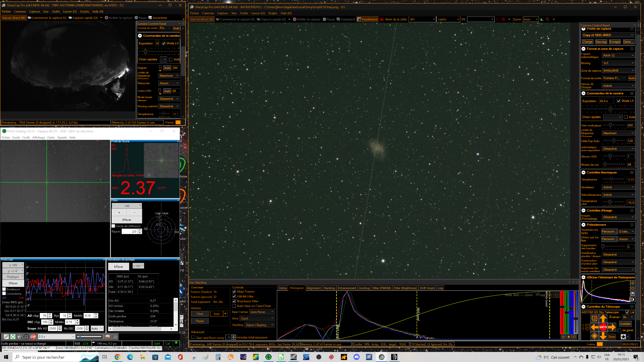Click the Sauveg profile button
The width and height of the screenshot is (644, 362).
pos(601,42)
